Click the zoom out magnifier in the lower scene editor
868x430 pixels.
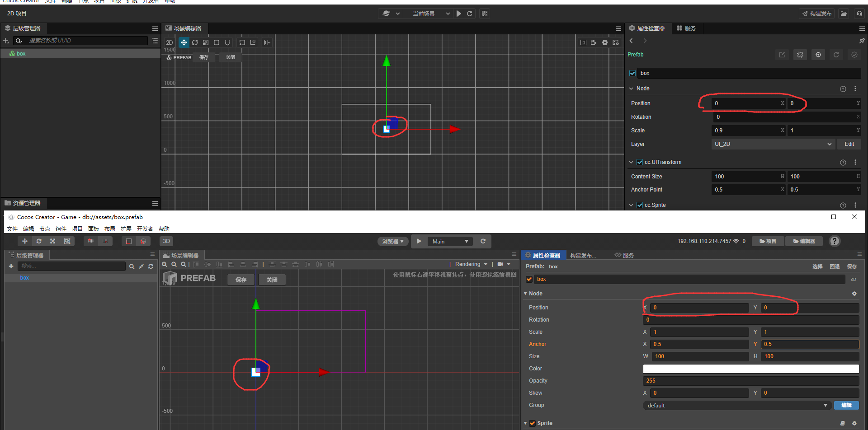point(174,264)
